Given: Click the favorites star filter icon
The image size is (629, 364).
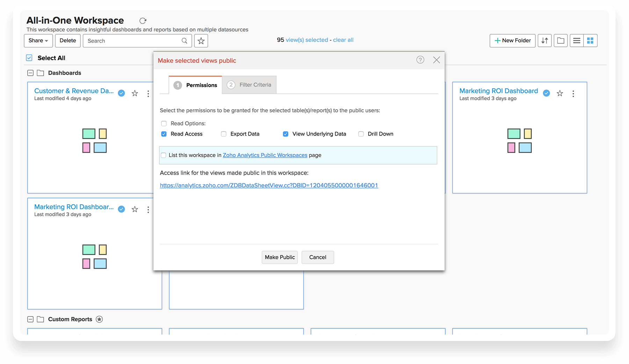Looking at the screenshot, I should tap(201, 41).
